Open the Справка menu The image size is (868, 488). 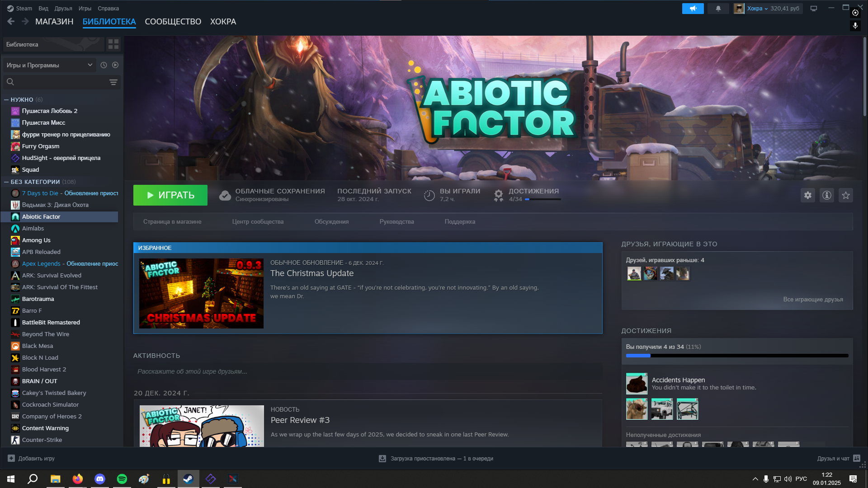pyautogui.click(x=108, y=9)
